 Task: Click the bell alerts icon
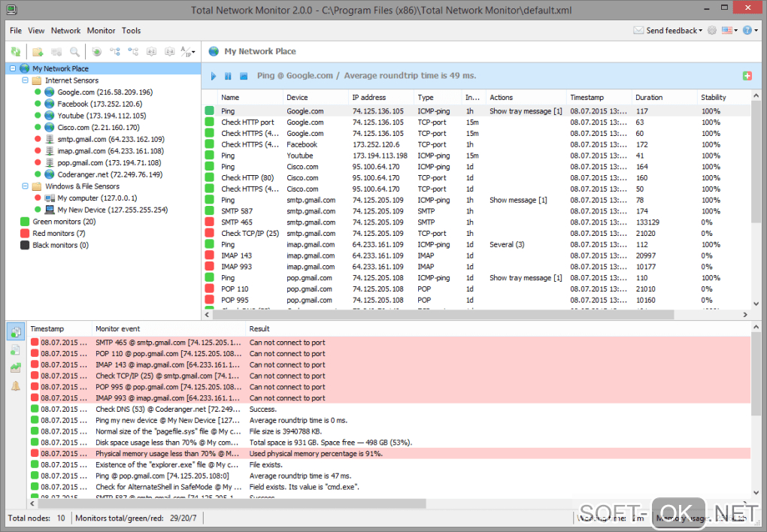pyautogui.click(x=16, y=385)
